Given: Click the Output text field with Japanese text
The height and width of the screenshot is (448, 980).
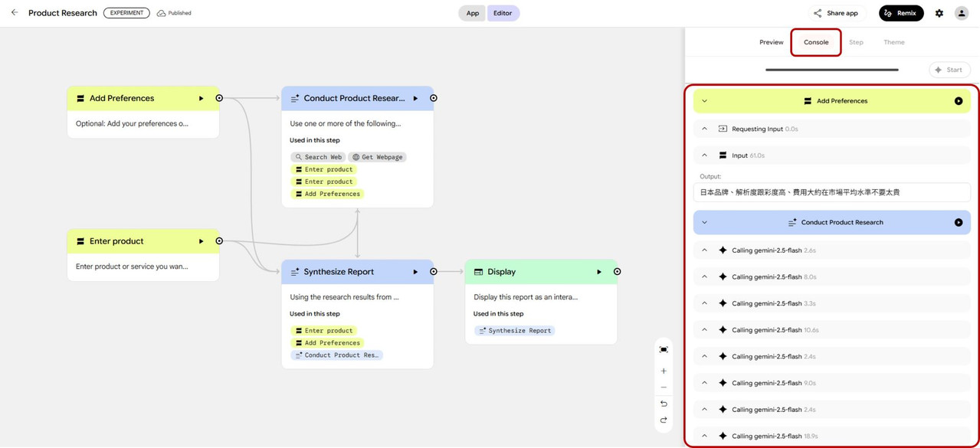Looking at the screenshot, I should click(x=831, y=192).
